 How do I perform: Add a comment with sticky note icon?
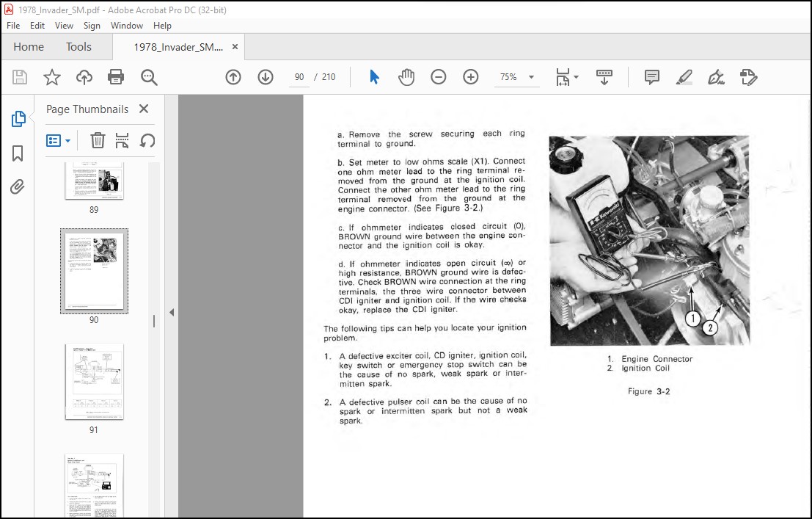coord(651,77)
